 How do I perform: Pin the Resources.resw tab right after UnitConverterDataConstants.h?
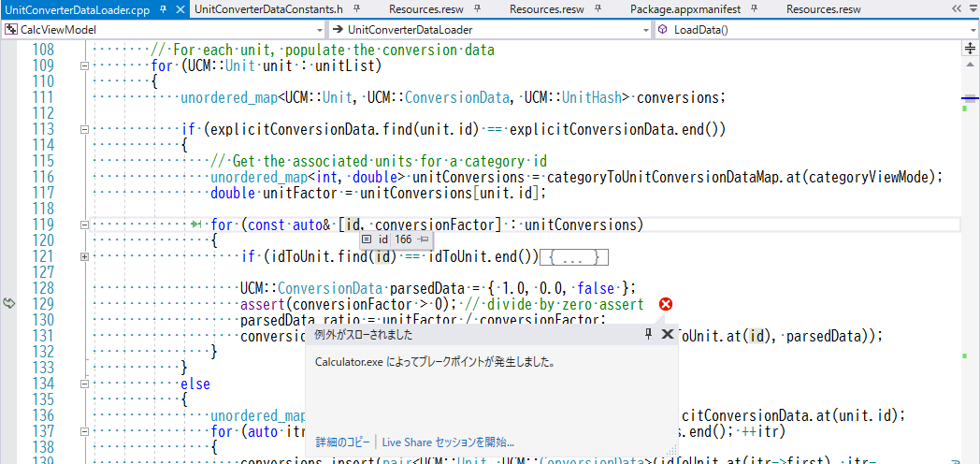tap(478, 9)
